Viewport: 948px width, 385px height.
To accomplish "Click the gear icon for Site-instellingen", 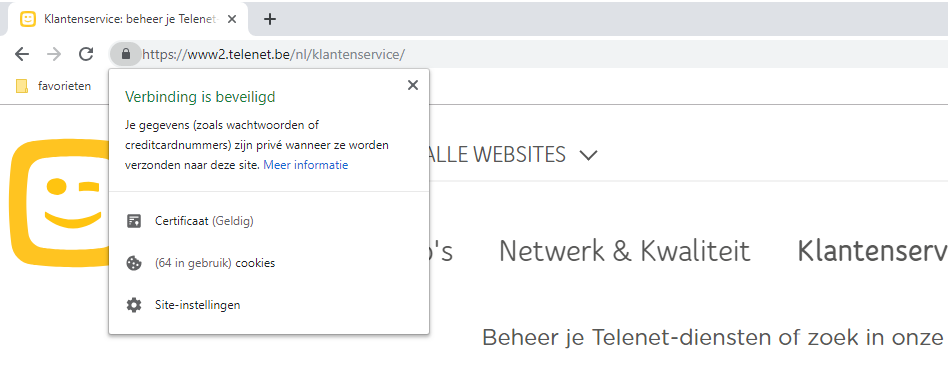I will pyautogui.click(x=133, y=305).
